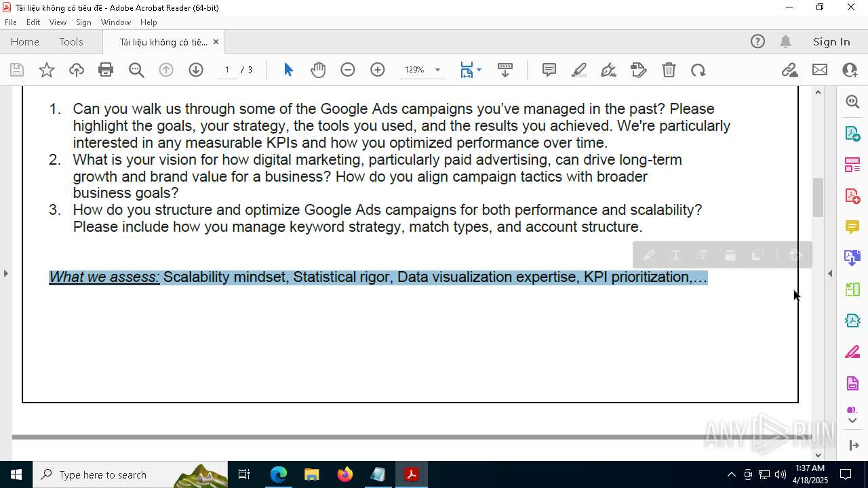Open the Edit menu

(33, 22)
